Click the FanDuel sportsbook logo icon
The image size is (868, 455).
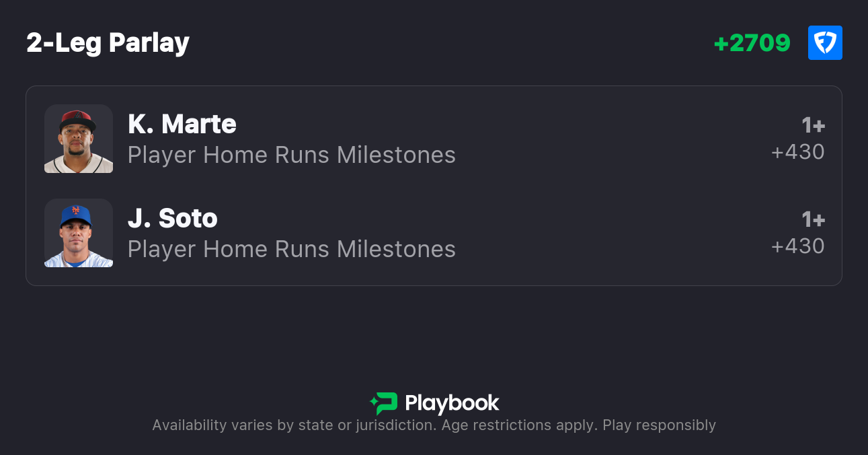point(825,43)
